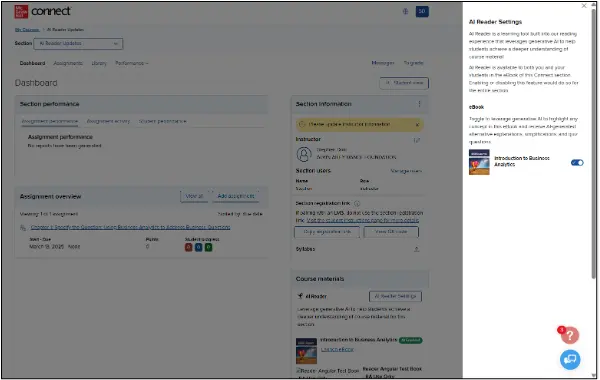Select the Dashboard navigation tab
This screenshot has height=380, width=600.
pyautogui.click(x=32, y=63)
